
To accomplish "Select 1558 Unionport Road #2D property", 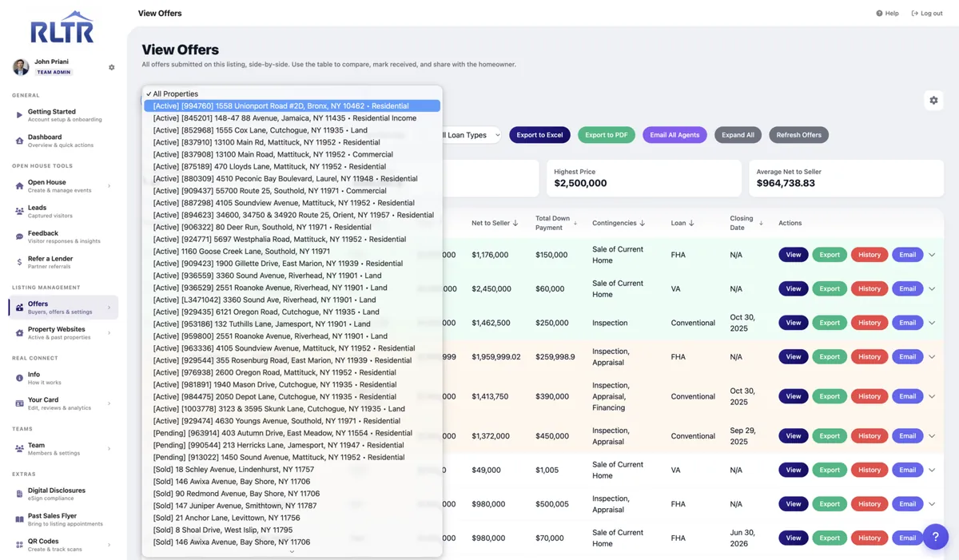I will pyautogui.click(x=292, y=105).
